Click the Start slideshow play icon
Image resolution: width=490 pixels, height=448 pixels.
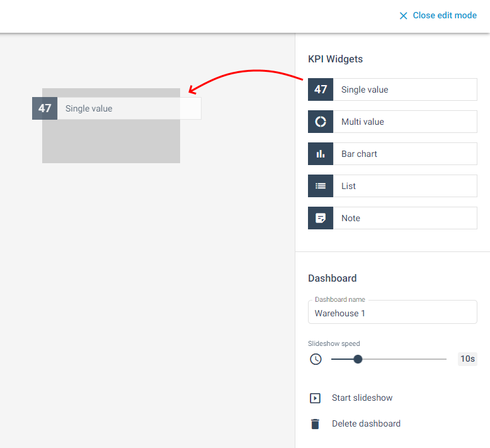click(x=316, y=398)
